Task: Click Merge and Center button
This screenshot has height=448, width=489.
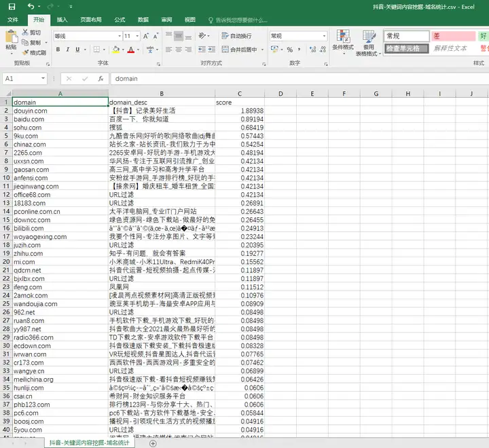Action: coord(239,50)
